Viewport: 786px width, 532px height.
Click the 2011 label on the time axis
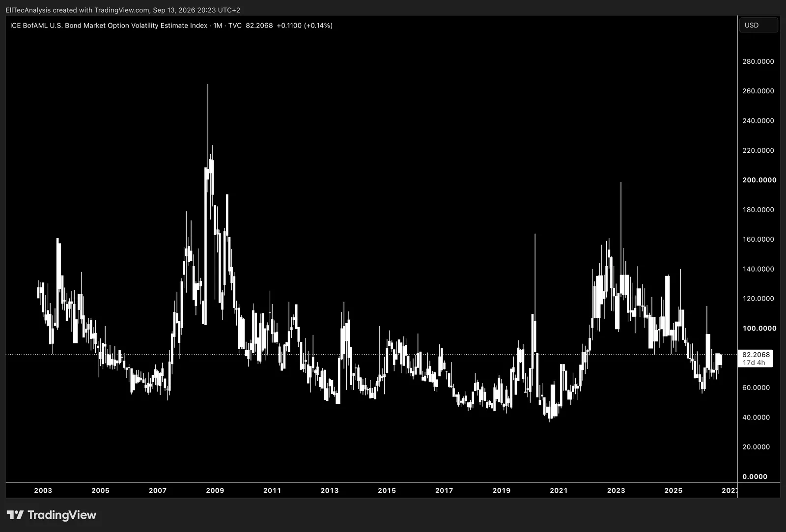click(x=272, y=490)
